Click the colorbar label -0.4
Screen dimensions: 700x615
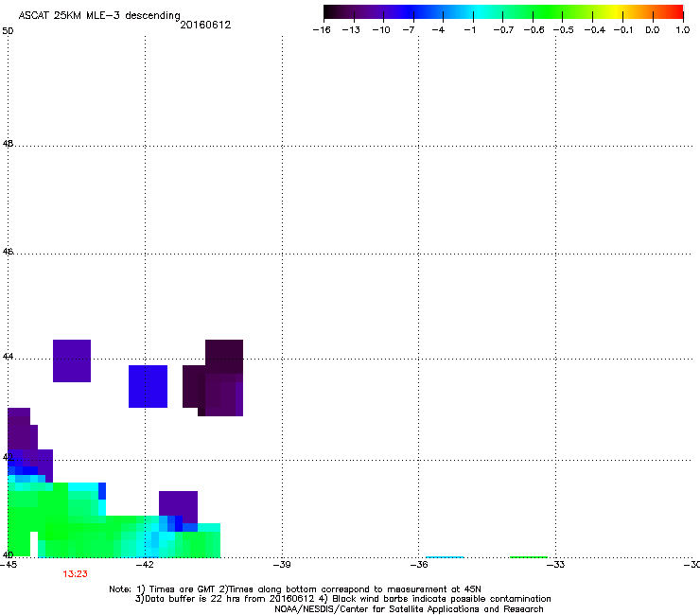595,30
